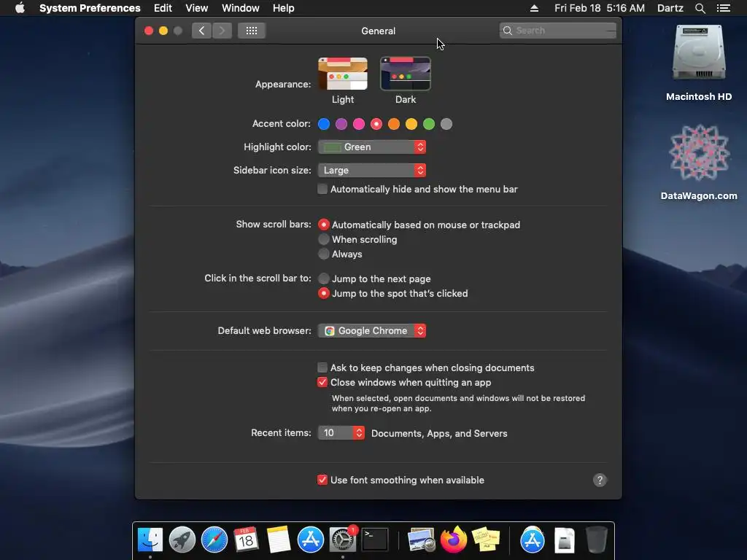Open the Trash in the Dock
Image resolution: width=747 pixels, height=560 pixels.
(596, 540)
